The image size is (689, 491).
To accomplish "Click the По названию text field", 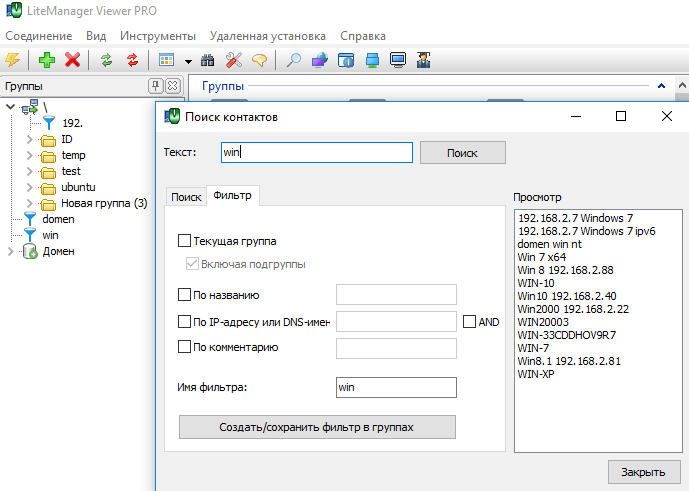I will [396, 295].
